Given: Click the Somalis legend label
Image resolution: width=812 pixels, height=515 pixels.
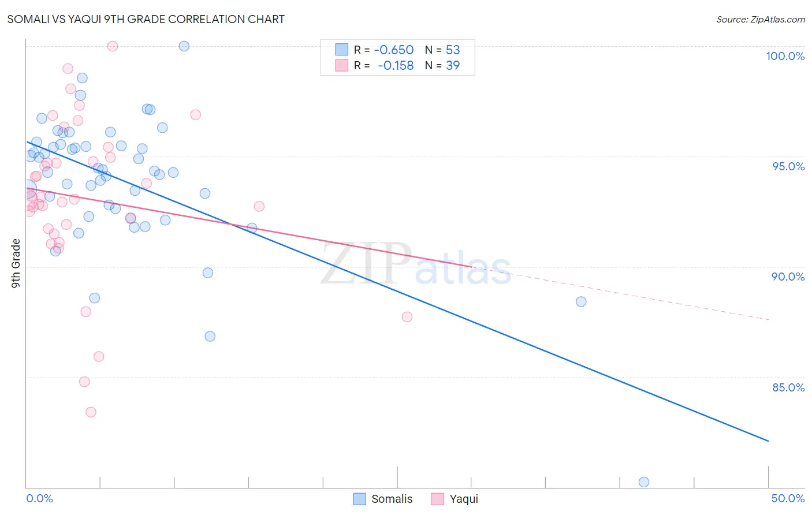Looking at the screenshot, I should click(392, 499).
